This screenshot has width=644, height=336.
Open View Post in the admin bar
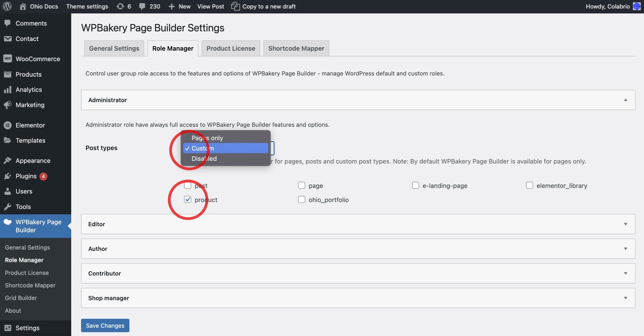(x=211, y=6)
